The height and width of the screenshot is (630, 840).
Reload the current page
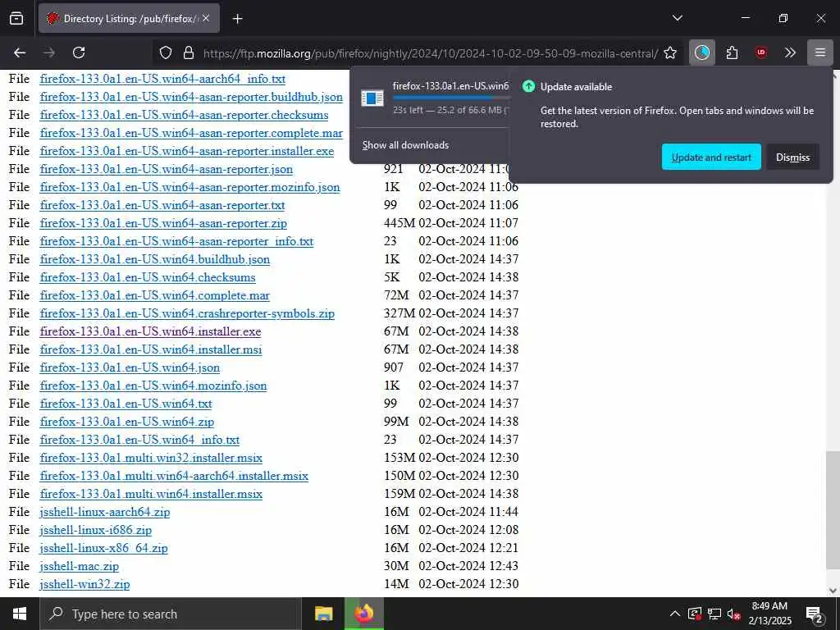(x=79, y=52)
